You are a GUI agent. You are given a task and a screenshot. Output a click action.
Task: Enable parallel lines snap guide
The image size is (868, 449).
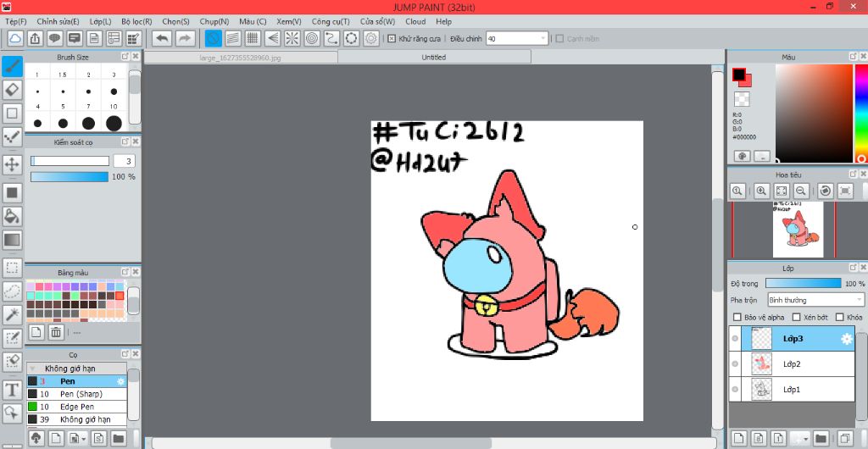(x=233, y=38)
